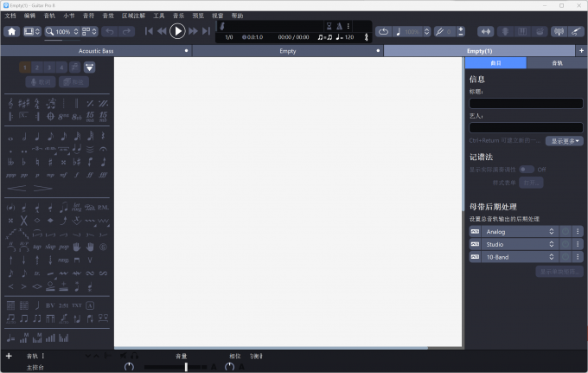Click the 标题 title input field
The height and width of the screenshot is (373, 588).
[x=526, y=103]
